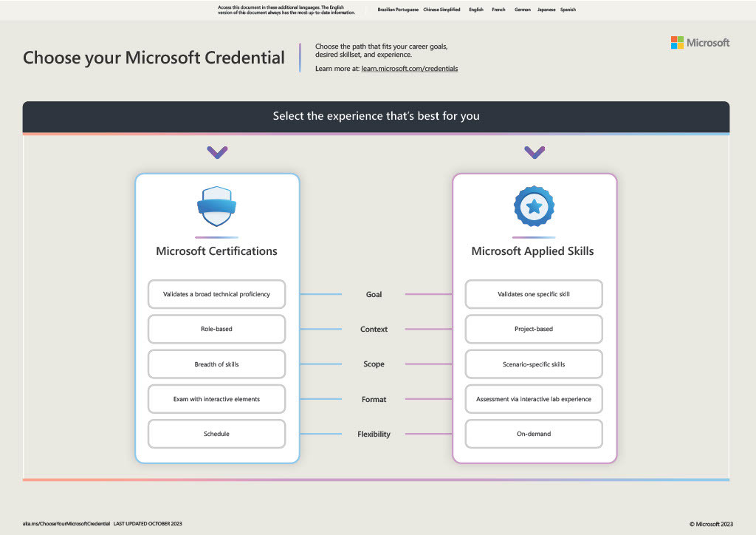Choose the French language link
Viewport: 756px width, 535px height.
[499, 10]
